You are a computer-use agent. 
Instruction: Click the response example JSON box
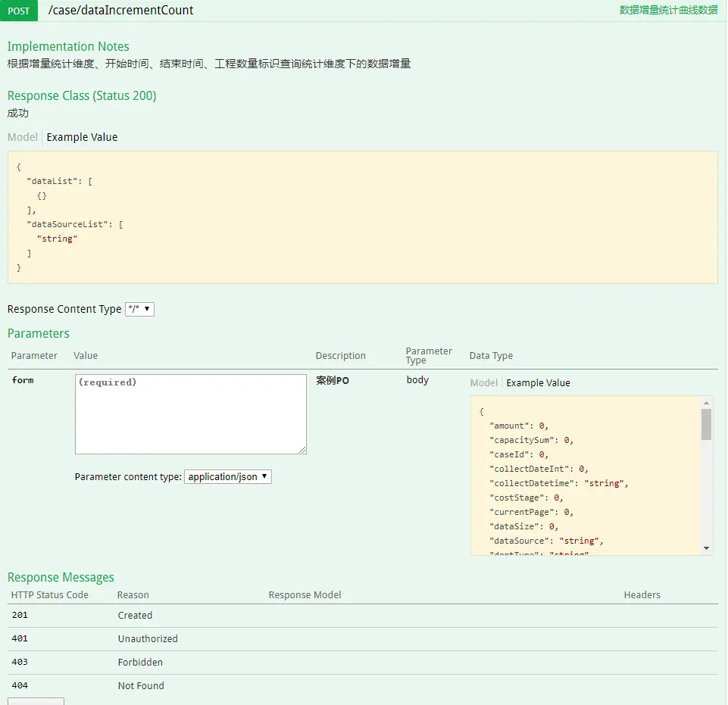click(x=363, y=217)
